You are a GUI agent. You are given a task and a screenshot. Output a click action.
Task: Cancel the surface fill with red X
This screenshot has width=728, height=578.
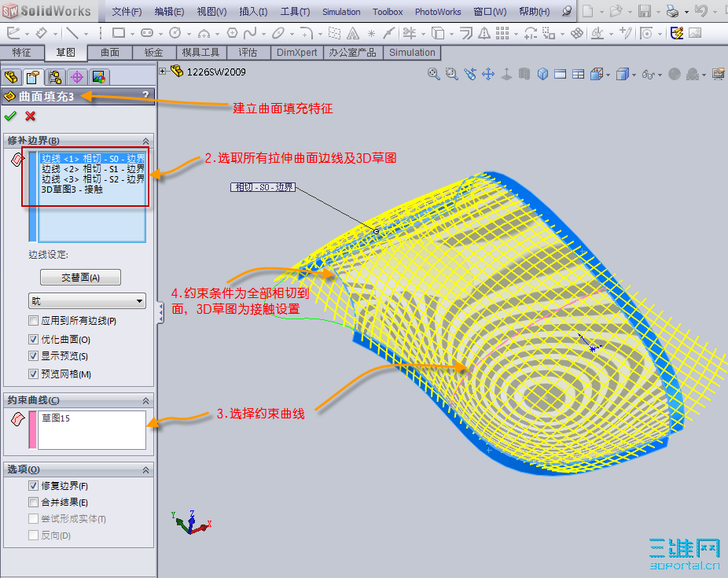coord(30,116)
